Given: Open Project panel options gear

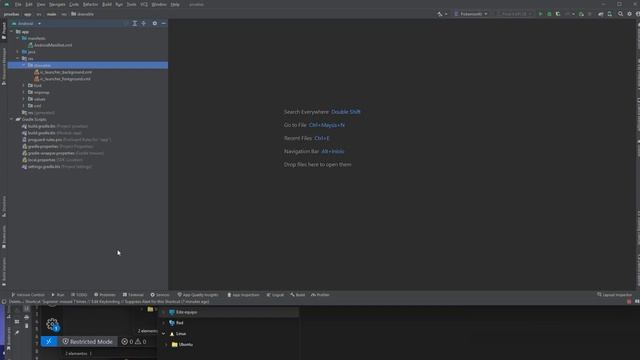Looking at the screenshot, I should 155,24.
